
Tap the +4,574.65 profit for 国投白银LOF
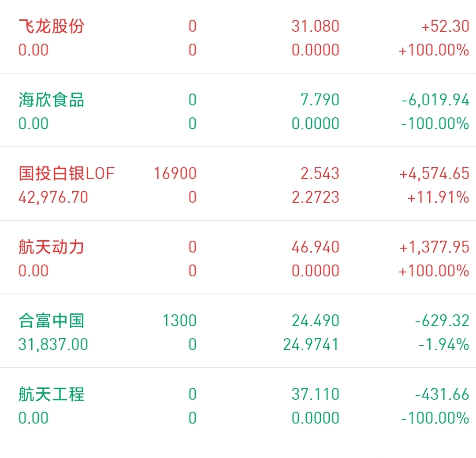(x=435, y=174)
